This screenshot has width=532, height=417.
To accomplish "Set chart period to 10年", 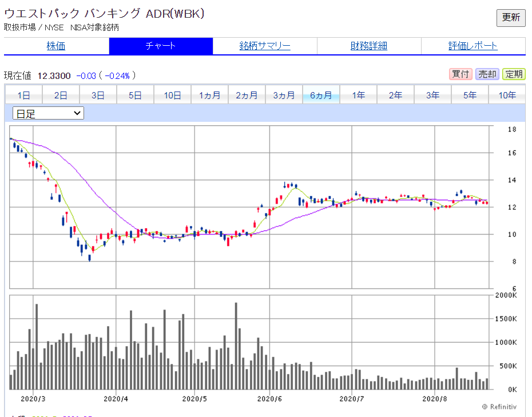I will click(507, 96).
